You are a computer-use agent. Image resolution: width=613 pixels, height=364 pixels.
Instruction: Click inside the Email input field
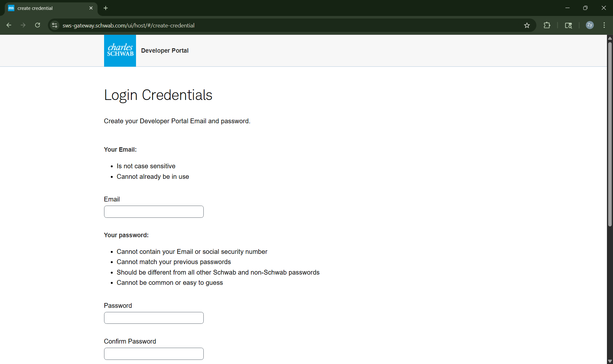pos(154,211)
